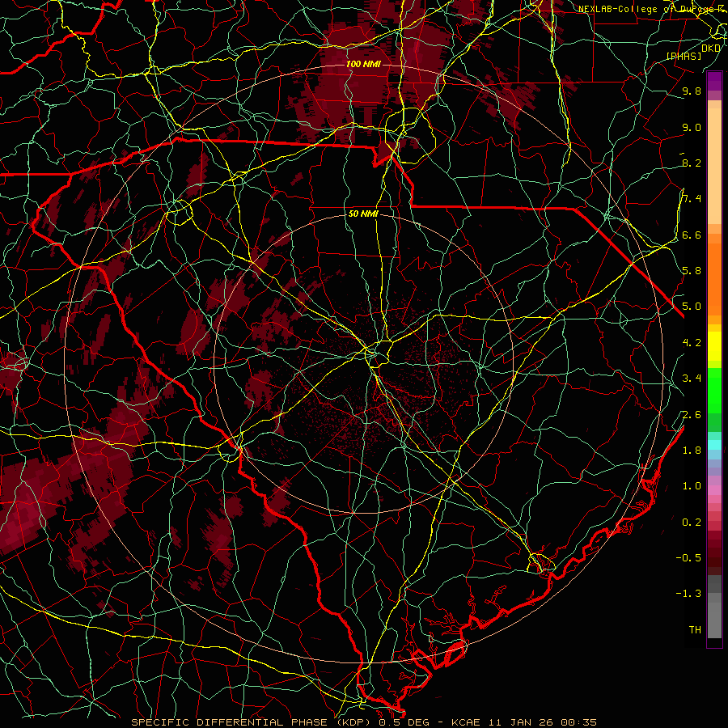Viewport: 728px width, 728px height.
Task: Click the 1.8 scale value
Action: coord(692,450)
